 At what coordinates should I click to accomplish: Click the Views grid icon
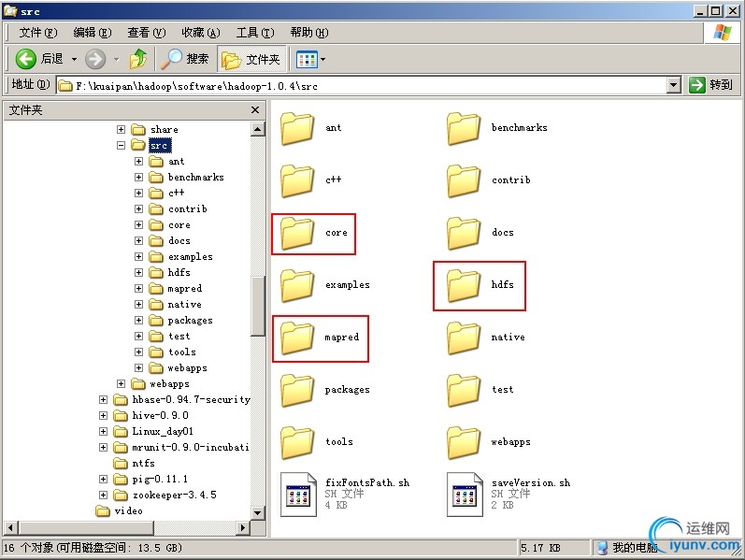[306, 60]
